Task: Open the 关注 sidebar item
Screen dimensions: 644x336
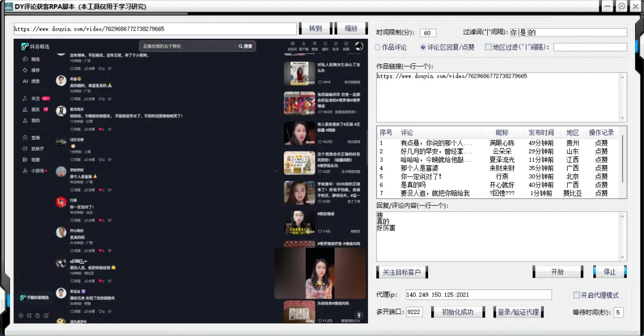Action: [35, 98]
